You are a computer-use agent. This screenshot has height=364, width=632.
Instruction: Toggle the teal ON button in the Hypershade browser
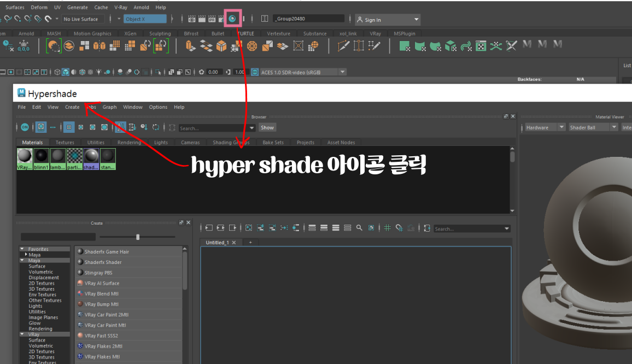(x=25, y=127)
